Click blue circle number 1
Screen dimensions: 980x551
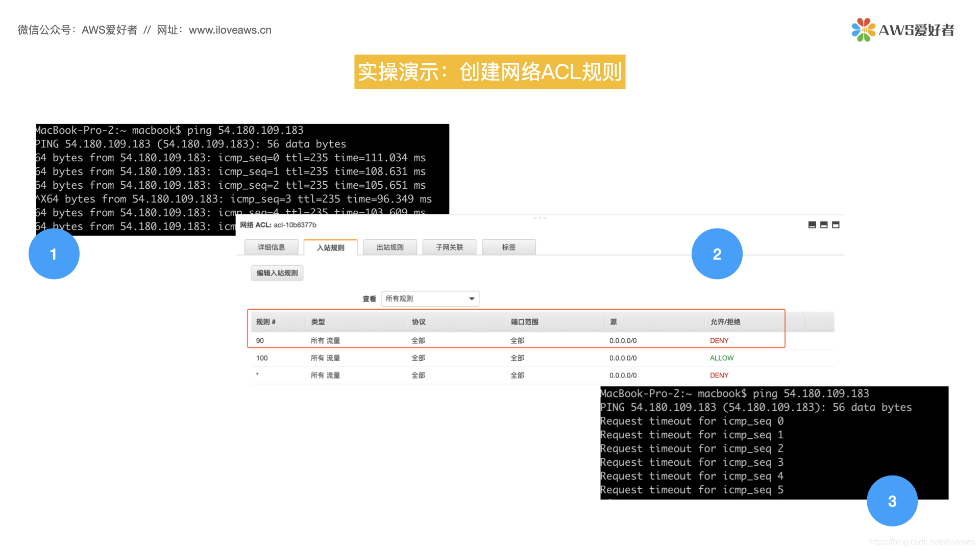(54, 254)
